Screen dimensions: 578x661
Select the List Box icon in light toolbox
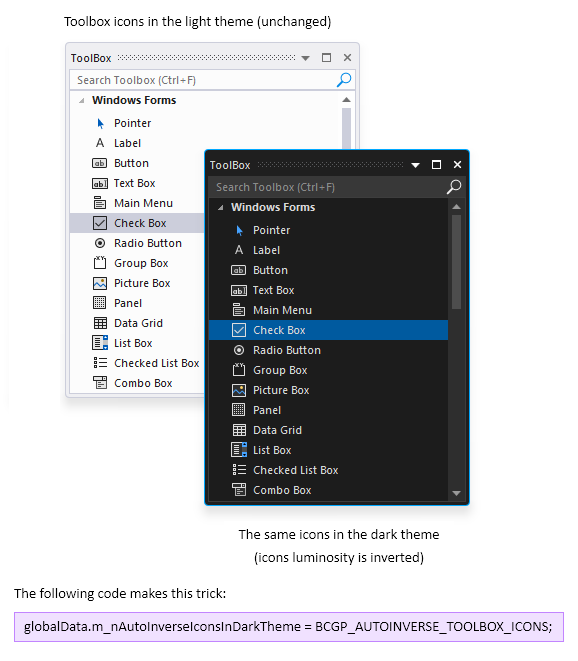(x=100, y=343)
